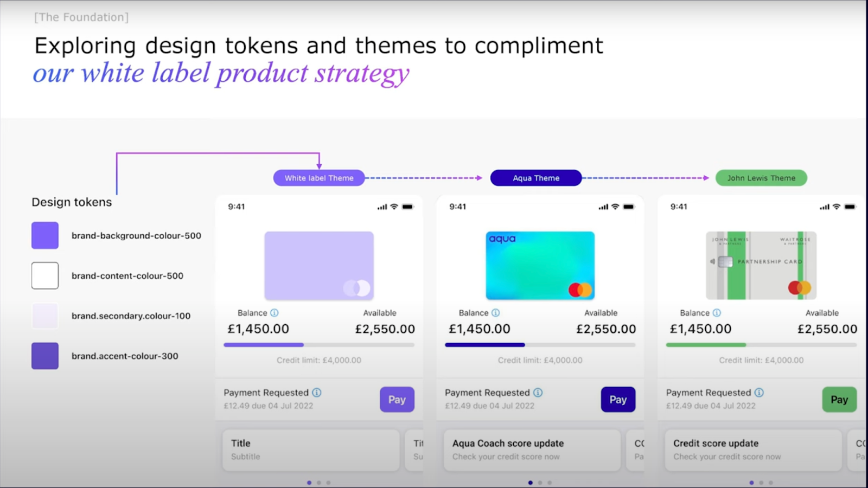Viewport: 868px width, 488px height.
Task: Open Balance info icon in White label phone
Action: tap(275, 313)
